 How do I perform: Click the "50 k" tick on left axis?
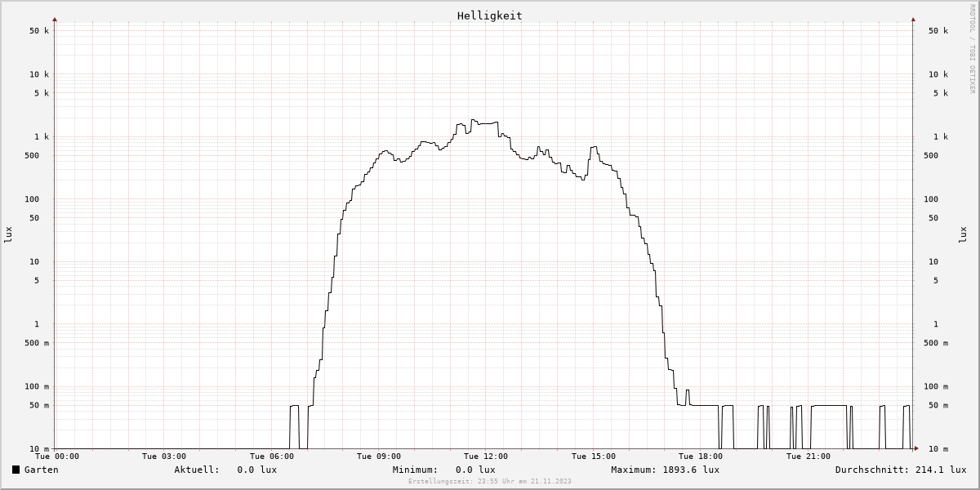click(x=39, y=31)
